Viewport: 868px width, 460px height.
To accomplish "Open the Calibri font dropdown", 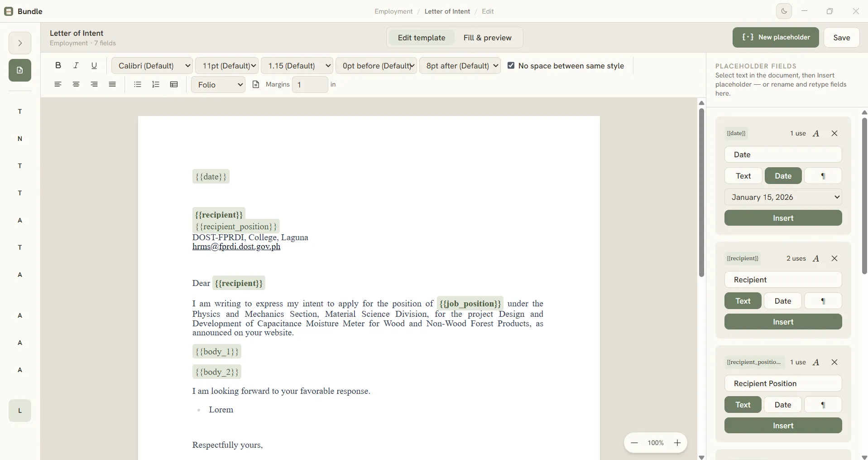I will click(x=152, y=66).
